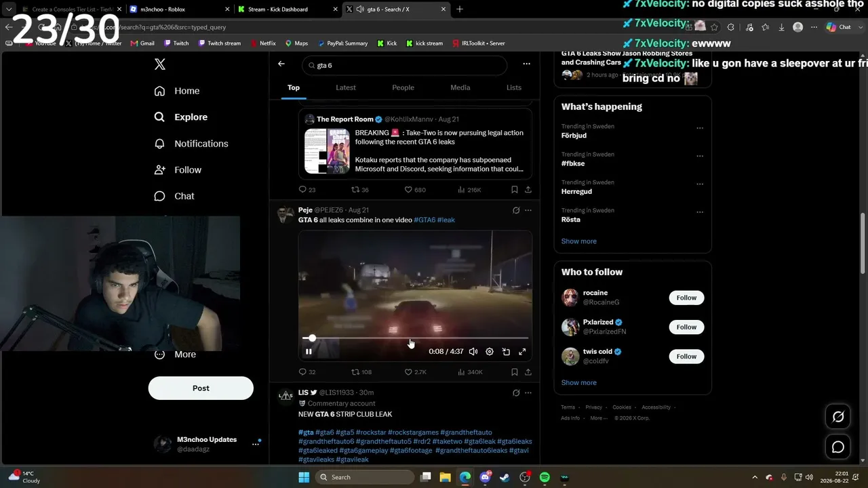Bookmark The Report Room post

[515, 190]
